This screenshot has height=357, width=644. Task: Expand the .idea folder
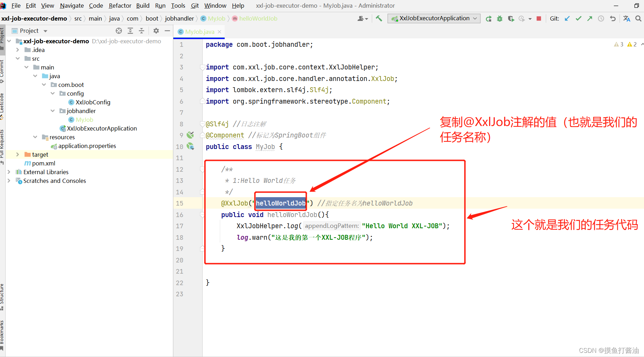(18, 50)
